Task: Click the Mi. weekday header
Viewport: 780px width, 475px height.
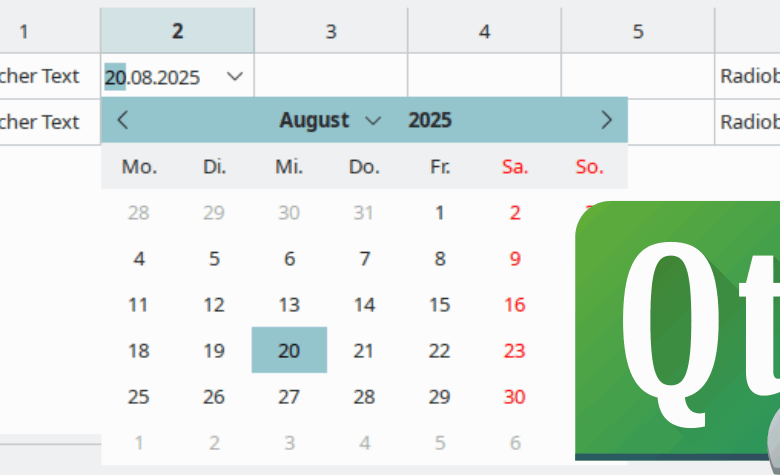Action: click(x=289, y=167)
